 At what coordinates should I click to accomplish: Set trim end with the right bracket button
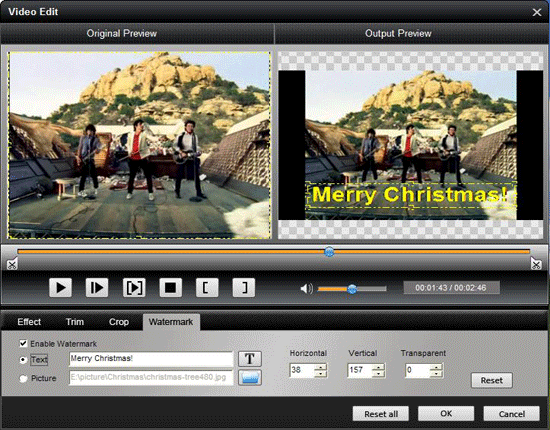click(243, 288)
